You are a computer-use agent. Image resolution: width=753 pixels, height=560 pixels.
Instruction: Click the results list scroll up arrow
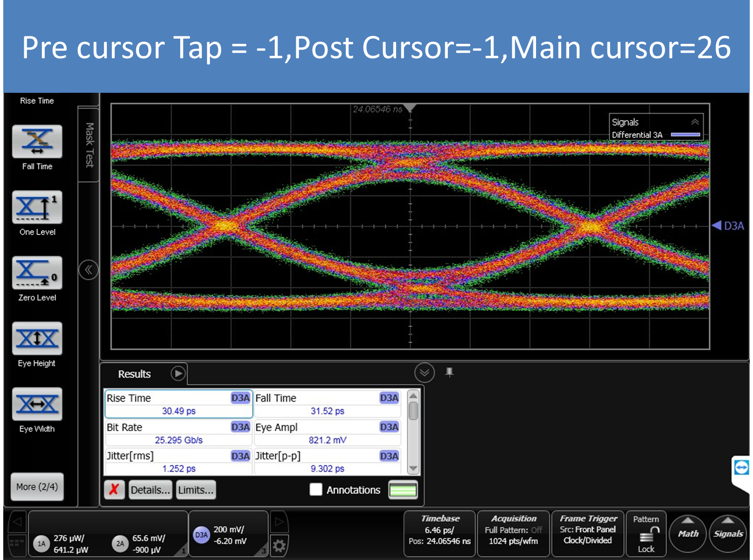coord(413,395)
